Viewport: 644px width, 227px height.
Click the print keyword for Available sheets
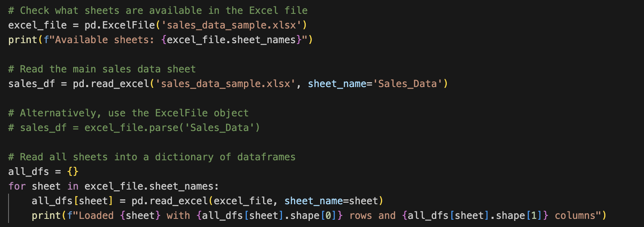pyautogui.click(x=23, y=40)
